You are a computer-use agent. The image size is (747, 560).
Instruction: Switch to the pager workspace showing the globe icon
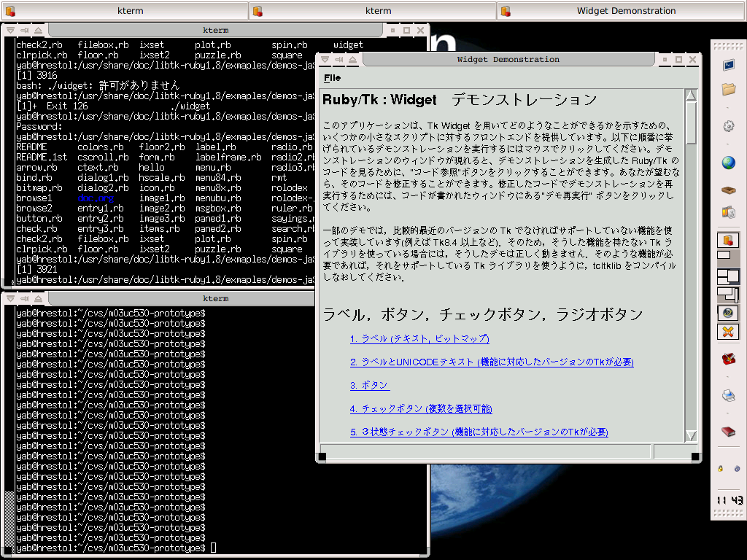point(727,313)
